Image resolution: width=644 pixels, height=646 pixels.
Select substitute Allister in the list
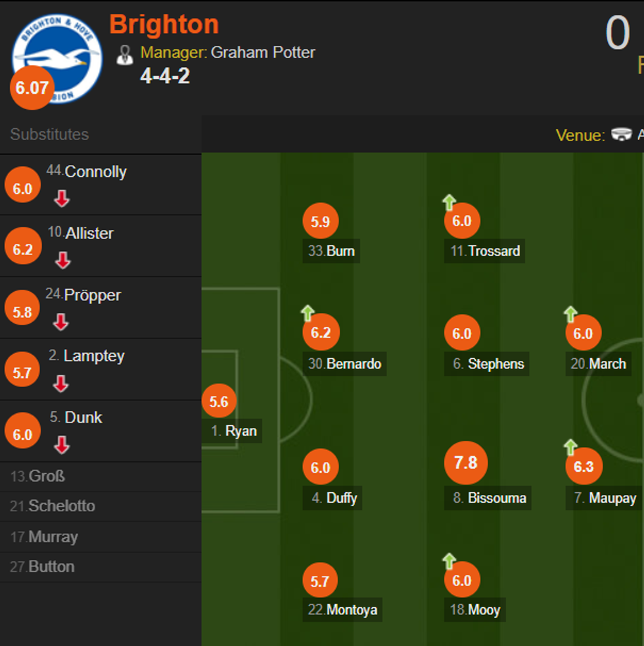coord(89,233)
